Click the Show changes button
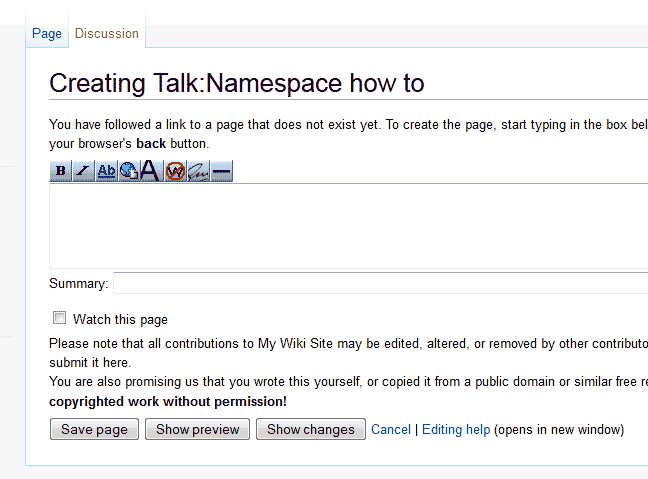Viewport: 648px width, 479px height. coord(310,429)
